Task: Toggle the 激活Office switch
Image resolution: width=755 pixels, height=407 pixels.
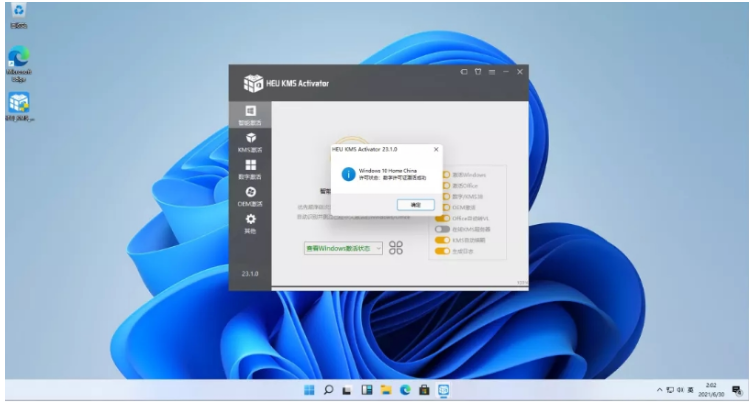Action: (x=443, y=186)
